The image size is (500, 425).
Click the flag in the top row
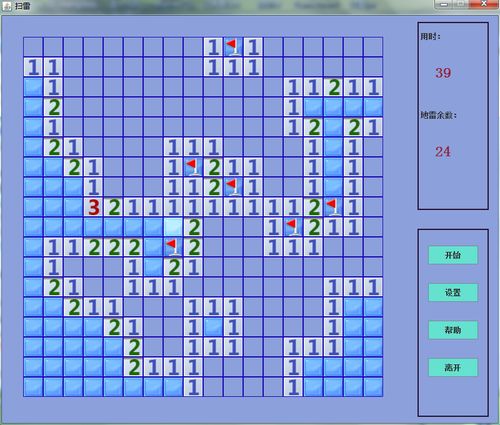click(x=233, y=47)
